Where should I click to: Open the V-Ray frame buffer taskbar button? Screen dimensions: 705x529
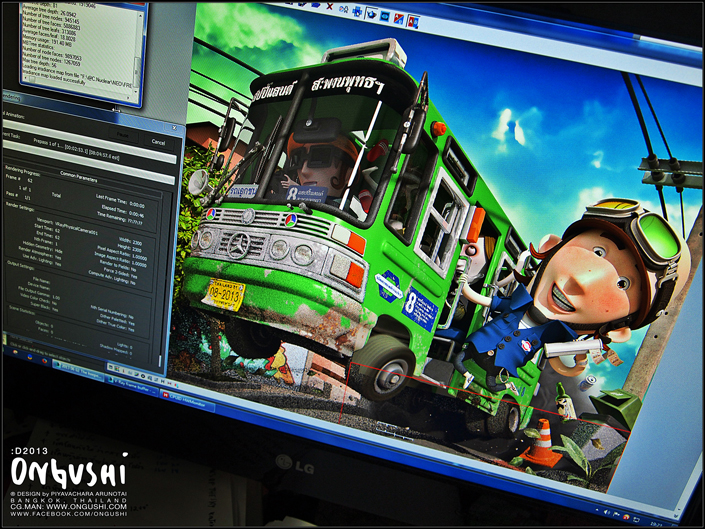[x=131, y=386]
